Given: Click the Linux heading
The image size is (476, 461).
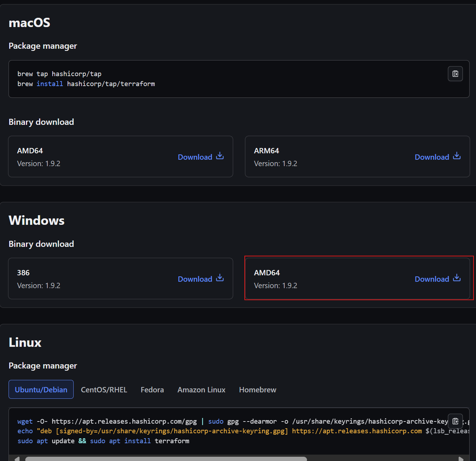Looking at the screenshot, I should [25, 342].
